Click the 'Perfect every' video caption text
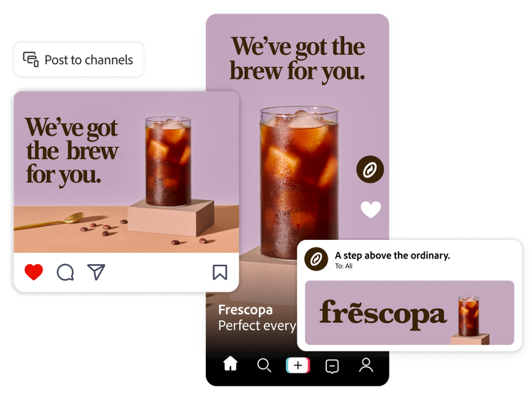Screen dimensions: 532x399 point(257,326)
